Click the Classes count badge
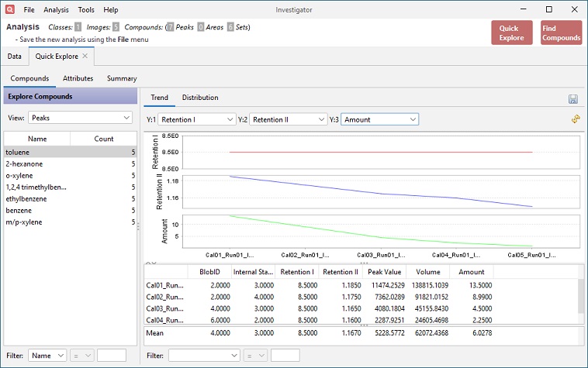 pyautogui.click(x=78, y=27)
